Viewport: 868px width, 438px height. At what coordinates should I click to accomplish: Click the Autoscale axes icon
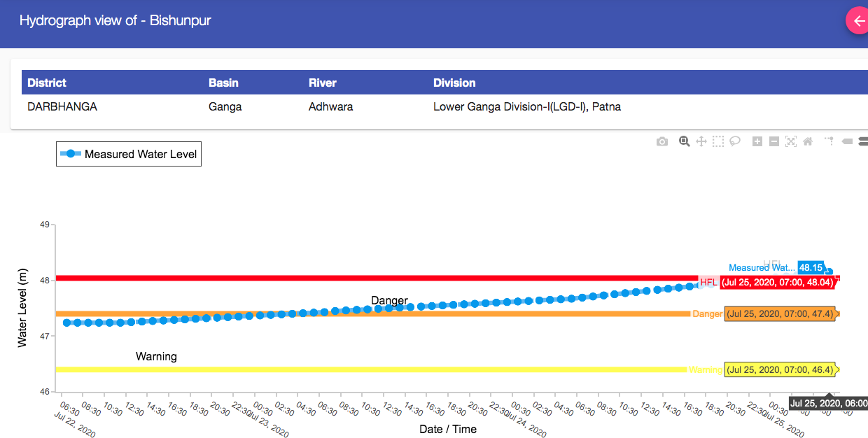pos(791,142)
